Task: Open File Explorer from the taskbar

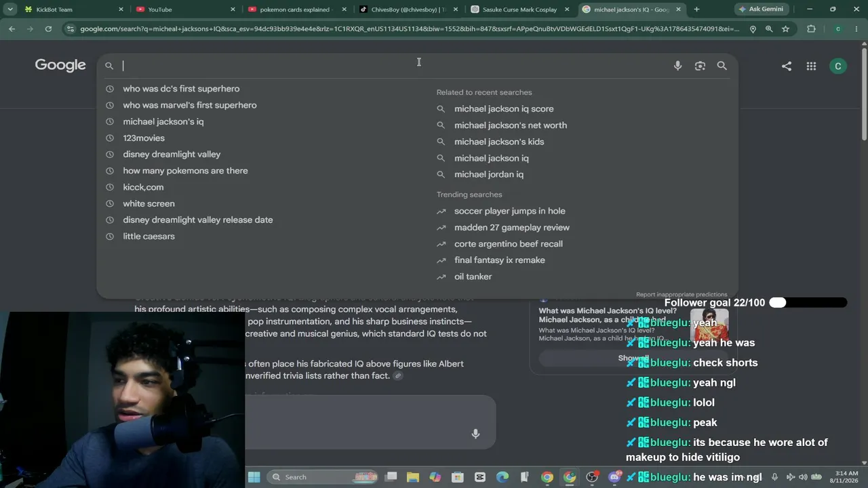Action: click(x=413, y=477)
